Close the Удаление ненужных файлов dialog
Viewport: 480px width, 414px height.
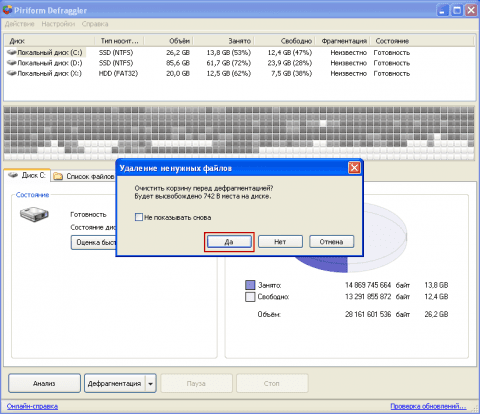[354, 168]
